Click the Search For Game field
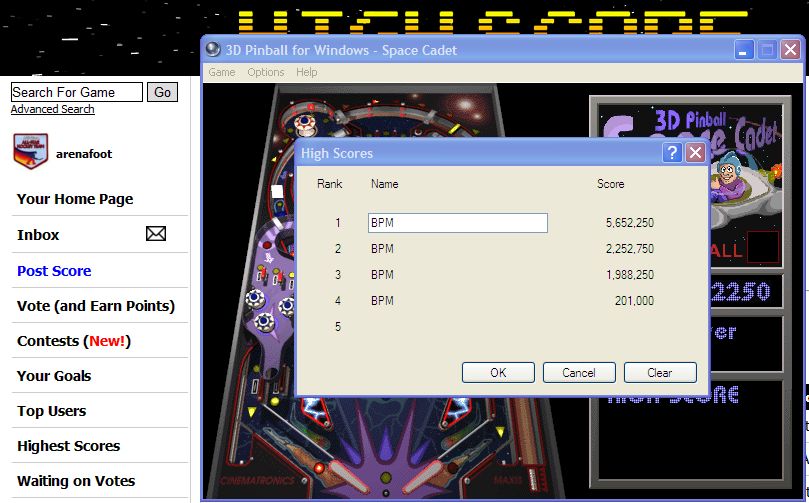 (77, 92)
